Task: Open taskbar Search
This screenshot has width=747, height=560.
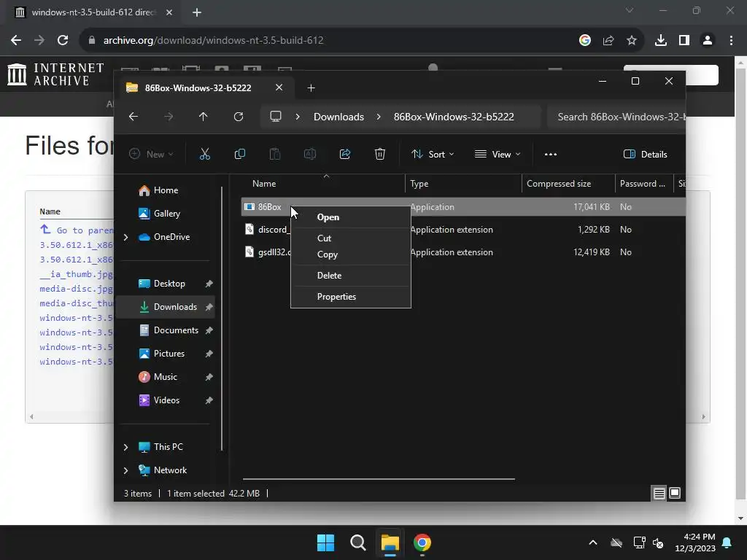Action: (357, 542)
